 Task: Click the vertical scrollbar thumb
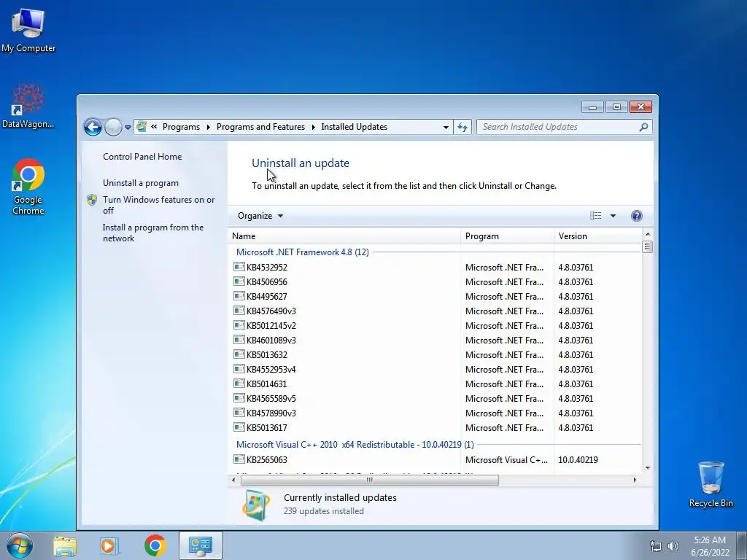pos(647,246)
